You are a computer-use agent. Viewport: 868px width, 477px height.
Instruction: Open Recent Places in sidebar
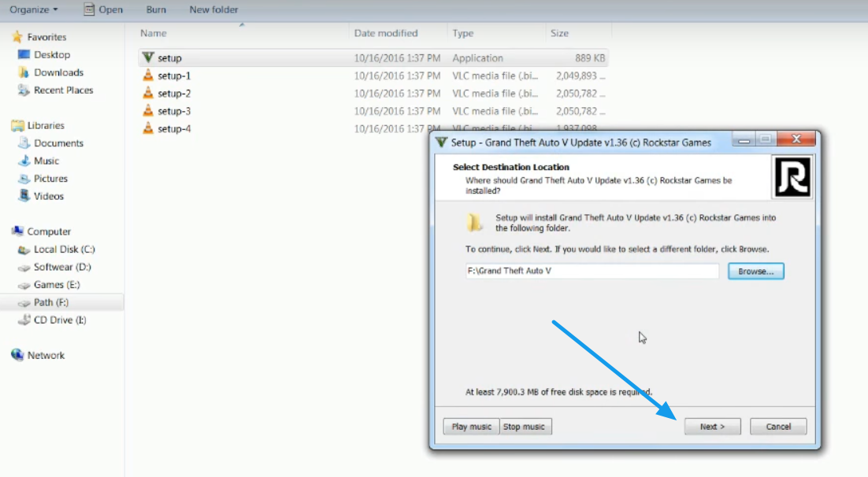[64, 91]
